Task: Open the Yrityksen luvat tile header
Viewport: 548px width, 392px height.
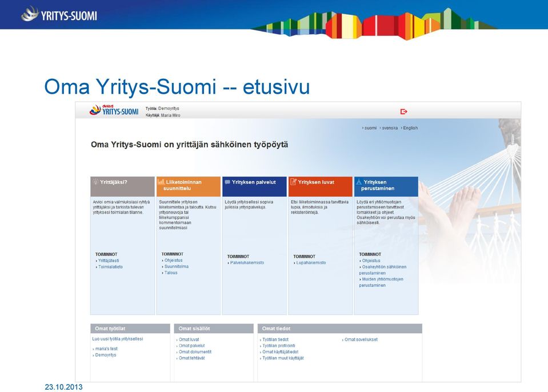Action: click(320, 186)
